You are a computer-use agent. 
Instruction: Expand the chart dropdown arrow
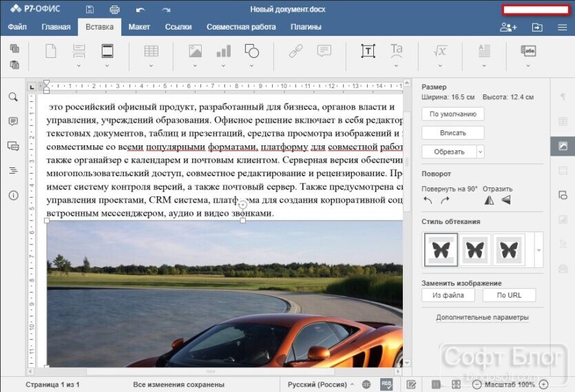click(223, 65)
